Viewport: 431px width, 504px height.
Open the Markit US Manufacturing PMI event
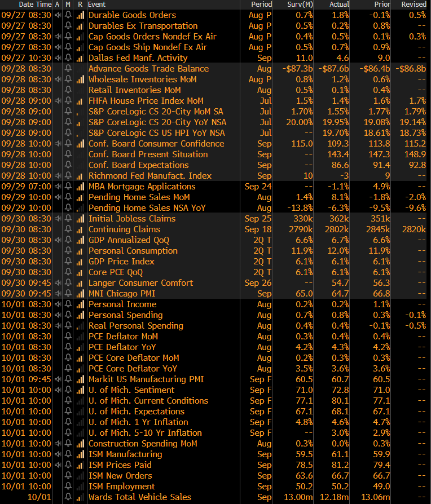[x=146, y=379]
